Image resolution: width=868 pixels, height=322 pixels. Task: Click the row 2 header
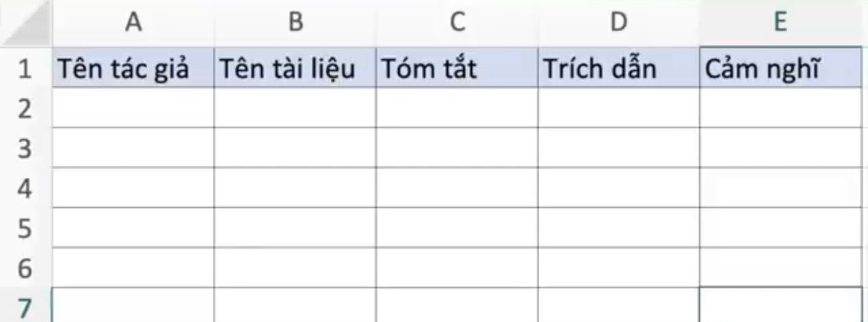(x=25, y=108)
